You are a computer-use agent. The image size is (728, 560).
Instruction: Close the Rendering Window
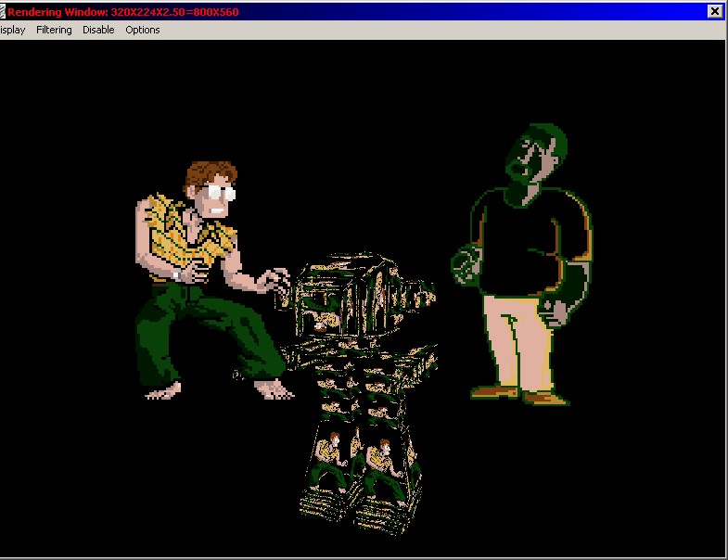pyautogui.click(x=714, y=12)
